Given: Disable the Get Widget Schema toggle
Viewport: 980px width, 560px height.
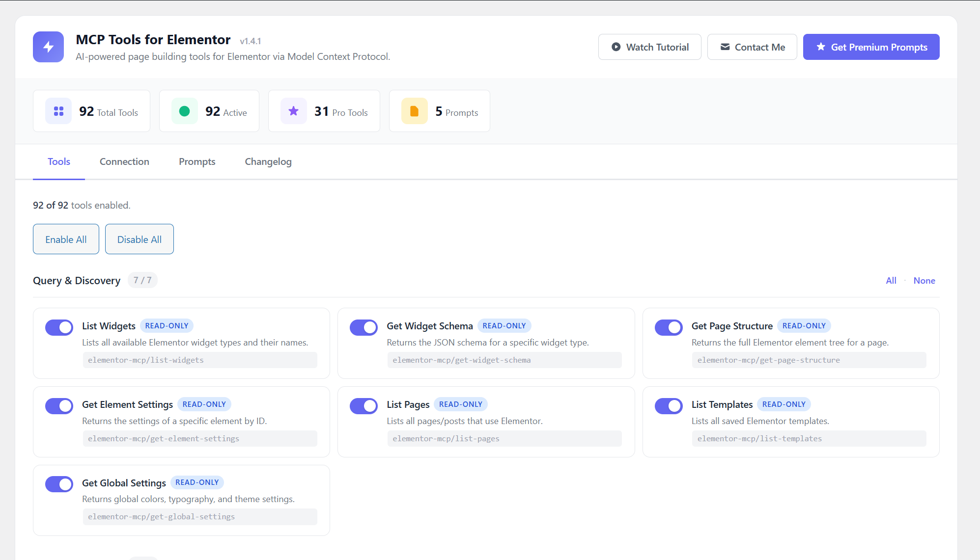Looking at the screenshot, I should click(x=364, y=327).
